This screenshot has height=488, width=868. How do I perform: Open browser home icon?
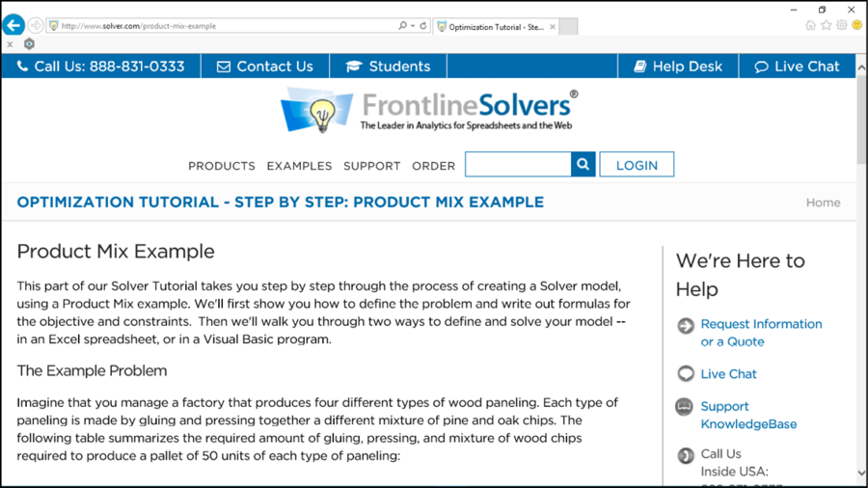(x=810, y=25)
